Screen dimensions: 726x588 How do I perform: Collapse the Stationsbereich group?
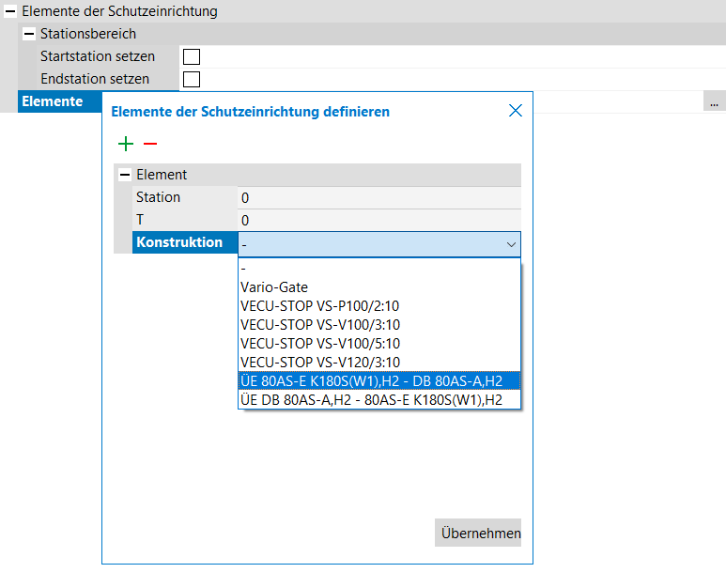29,35
